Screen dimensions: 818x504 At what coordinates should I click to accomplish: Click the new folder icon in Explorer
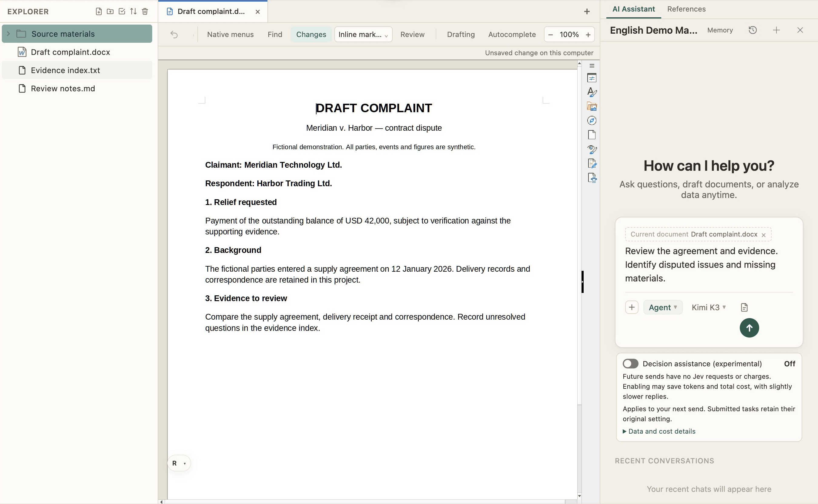point(110,11)
